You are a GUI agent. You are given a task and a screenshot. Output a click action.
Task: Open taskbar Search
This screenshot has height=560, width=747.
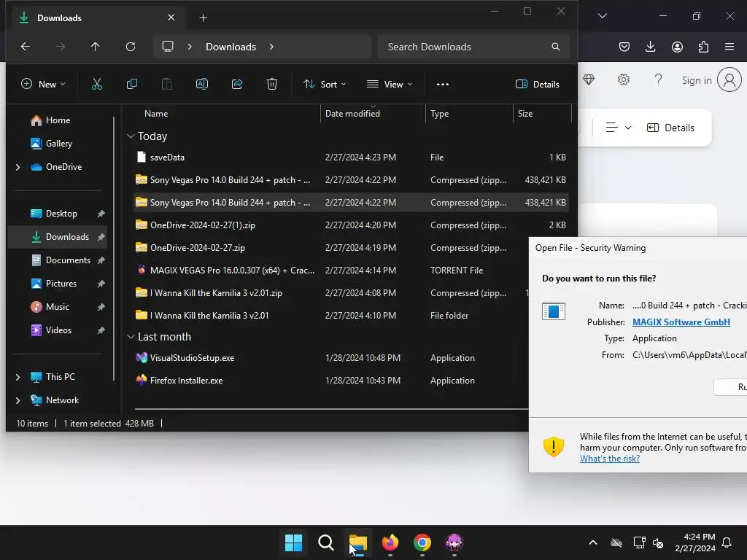(x=326, y=542)
